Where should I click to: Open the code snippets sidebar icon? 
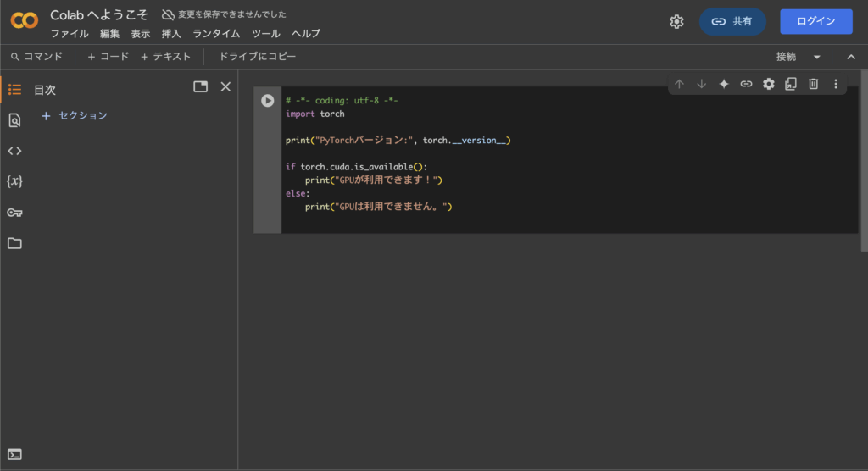pyautogui.click(x=14, y=151)
